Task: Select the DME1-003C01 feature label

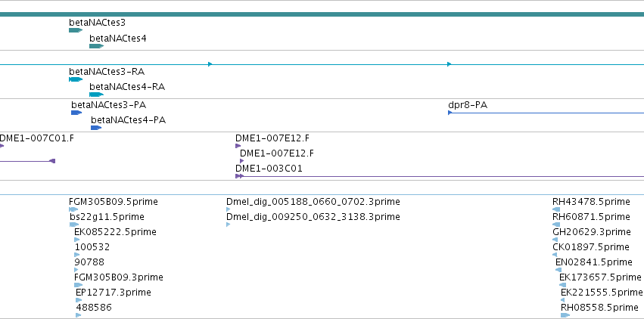Action: pos(269,169)
